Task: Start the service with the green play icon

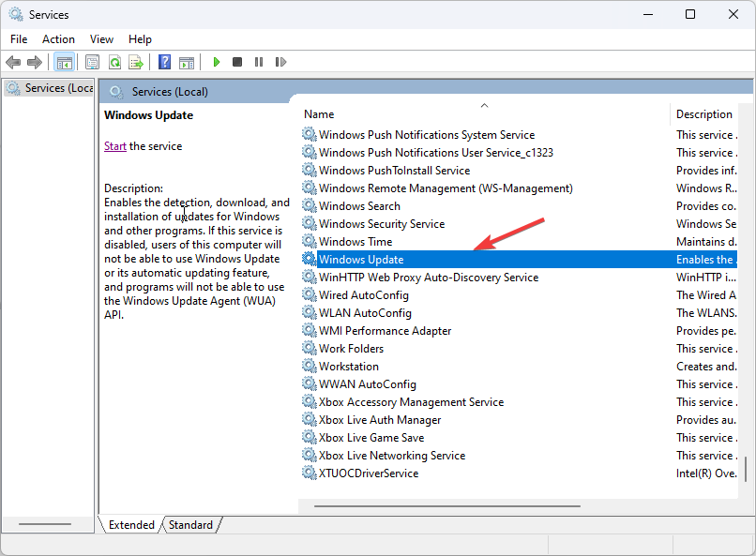Action: coord(217,62)
